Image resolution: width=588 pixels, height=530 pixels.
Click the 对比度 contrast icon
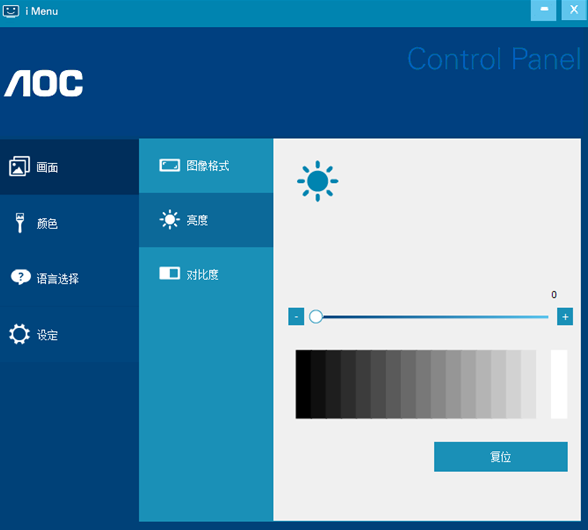coord(170,273)
